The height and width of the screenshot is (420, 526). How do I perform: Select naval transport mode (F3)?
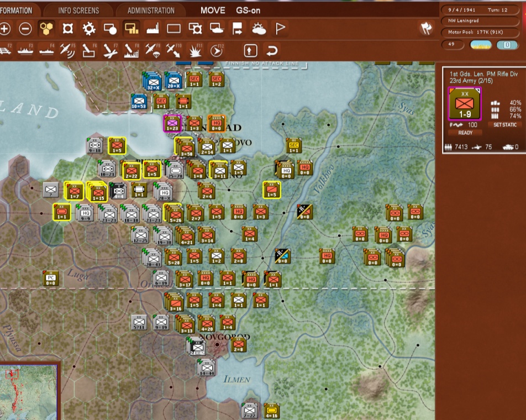pos(25,50)
